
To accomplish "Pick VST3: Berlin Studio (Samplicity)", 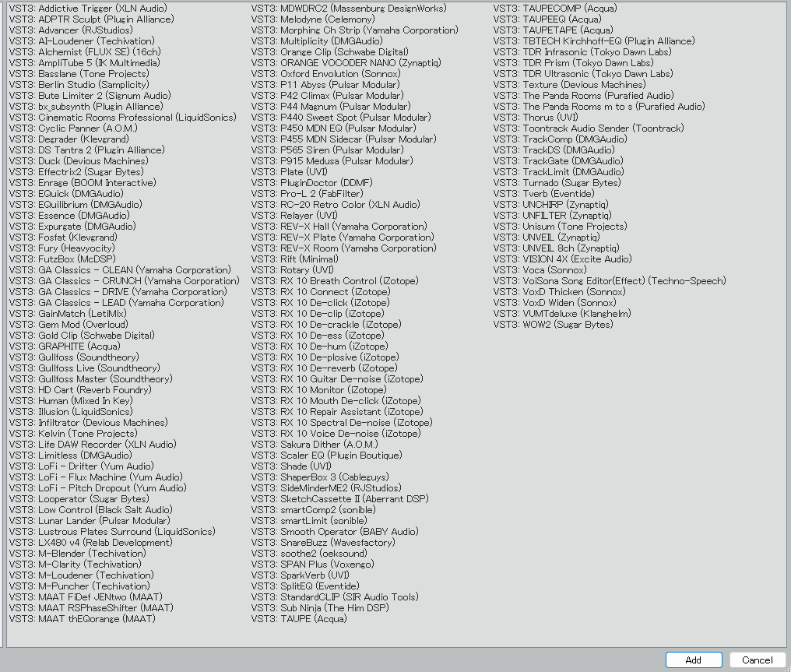I will [79, 84].
